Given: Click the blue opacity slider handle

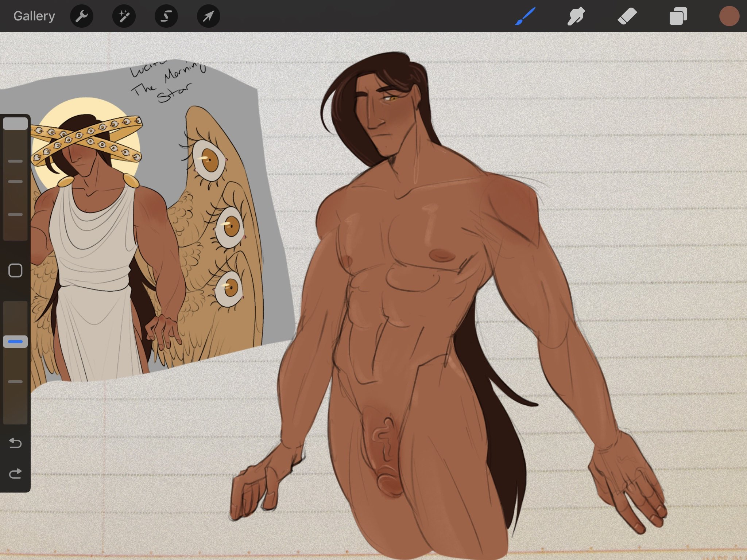Looking at the screenshot, I should pyautogui.click(x=15, y=342).
